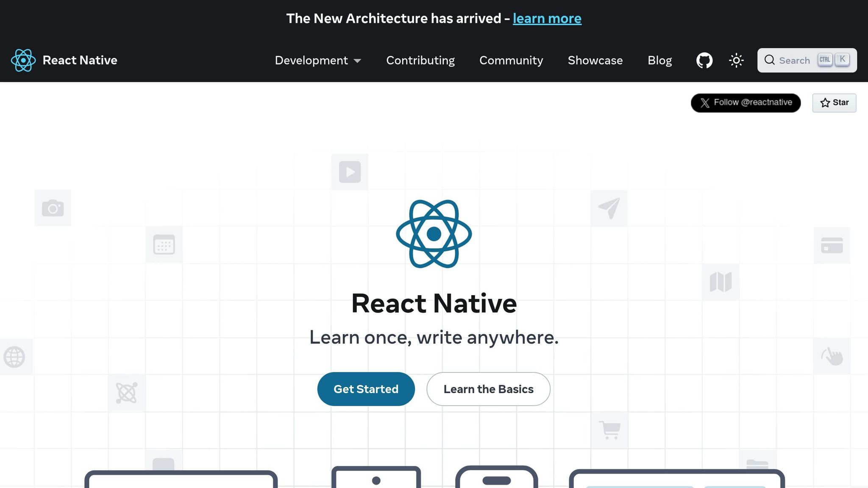The height and width of the screenshot is (488, 868).
Task: Click the React Native atom logo in navbar
Action: (23, 60)
